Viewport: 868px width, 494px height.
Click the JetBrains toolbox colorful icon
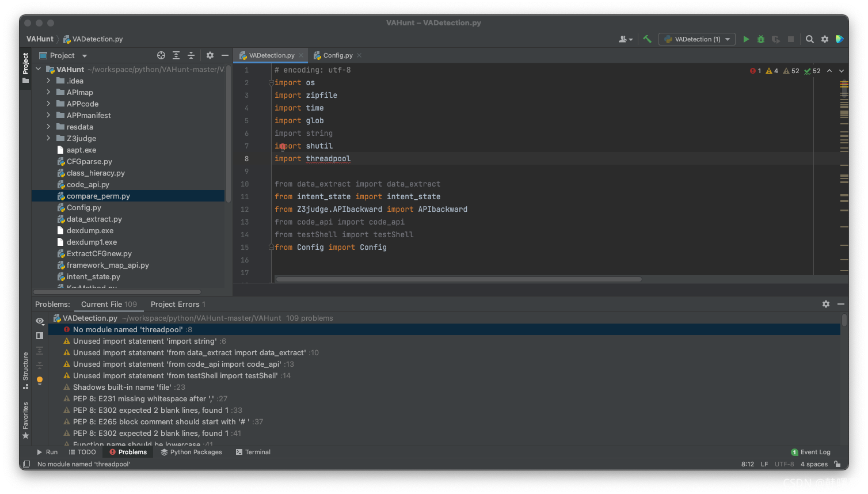coord(840,39)
